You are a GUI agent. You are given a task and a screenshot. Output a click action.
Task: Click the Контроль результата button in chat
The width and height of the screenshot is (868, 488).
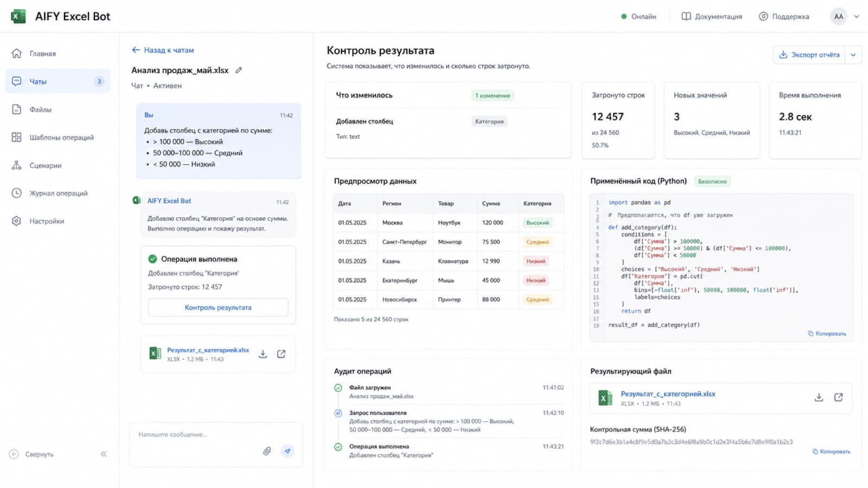click(x=218, y=307)
